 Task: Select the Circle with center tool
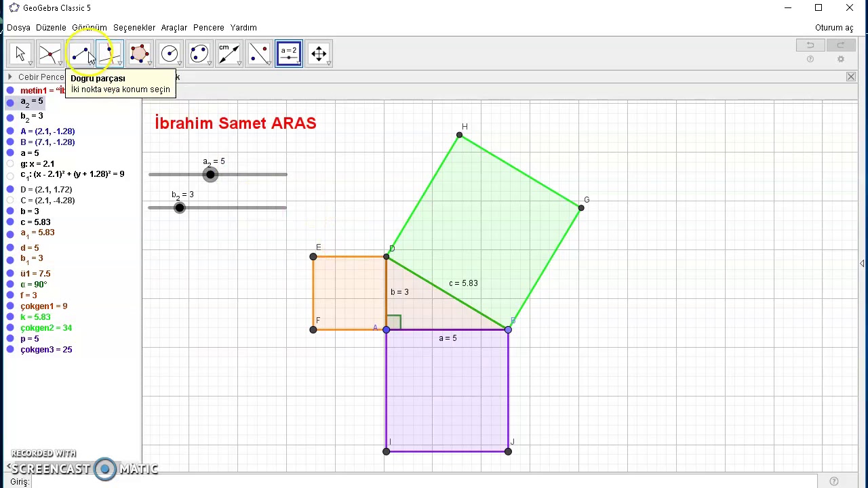(169, 54)
